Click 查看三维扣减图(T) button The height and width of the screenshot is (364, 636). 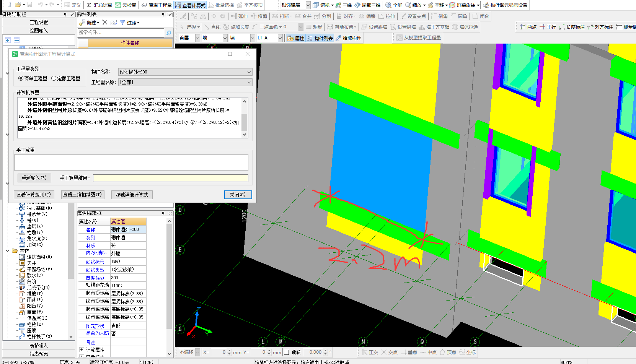pos(82,195)
